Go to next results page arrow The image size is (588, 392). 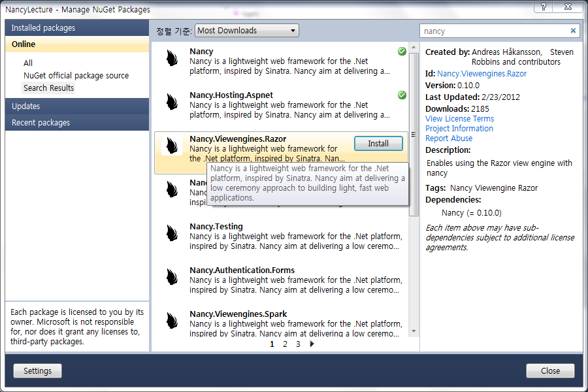pos(312,344)
